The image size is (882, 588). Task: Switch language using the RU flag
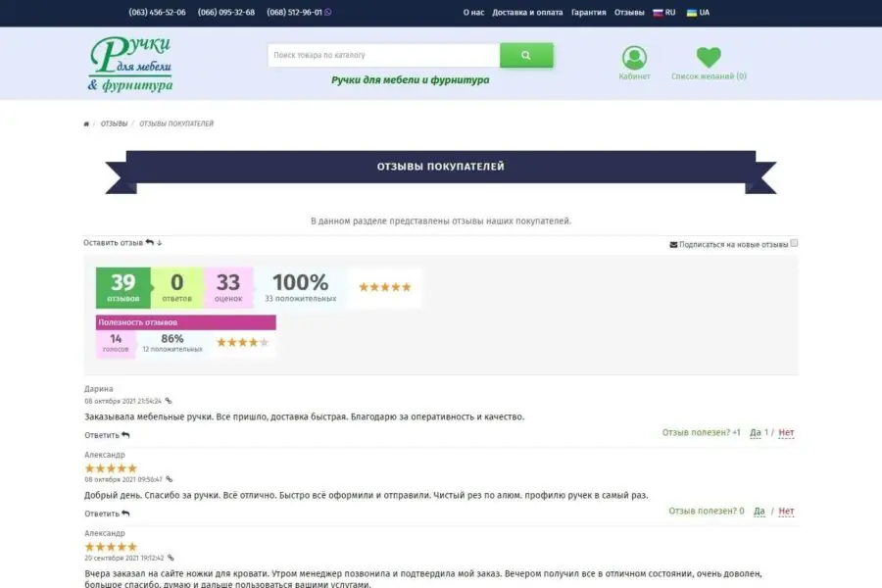tap(664, 13)
